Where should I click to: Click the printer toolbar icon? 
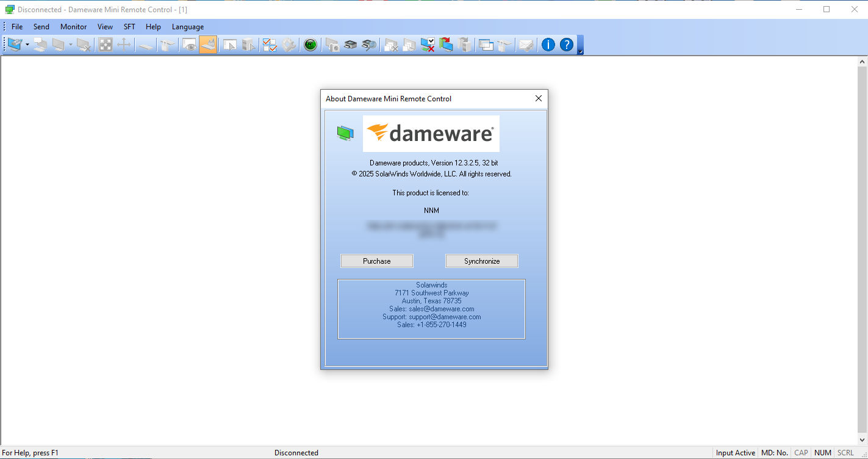click(351, 45)
